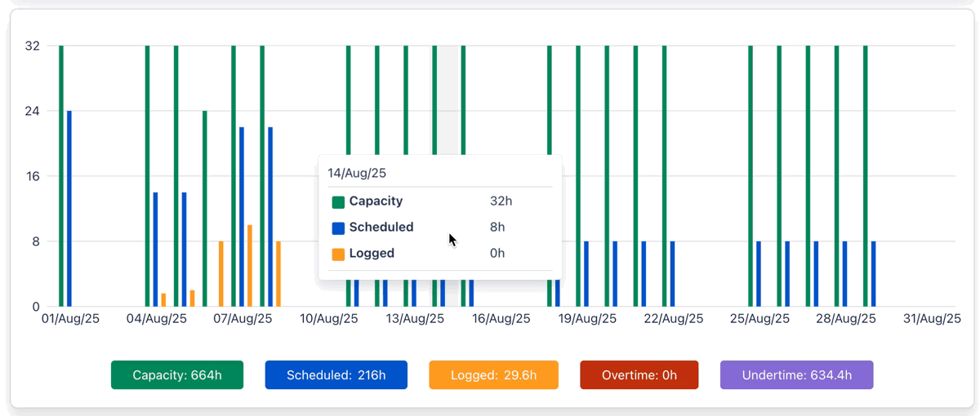Click the Scheduled 8h row in the tooltip

425,228
